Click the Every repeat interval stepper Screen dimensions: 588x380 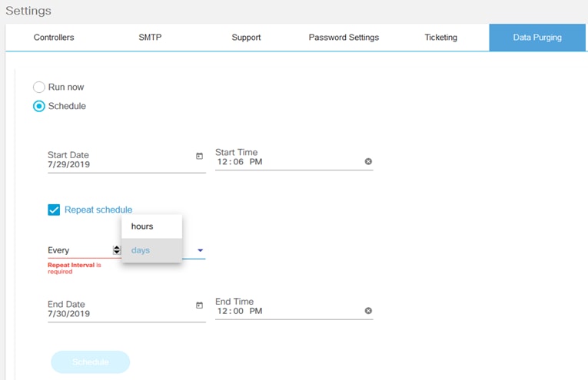click(116, 249)
